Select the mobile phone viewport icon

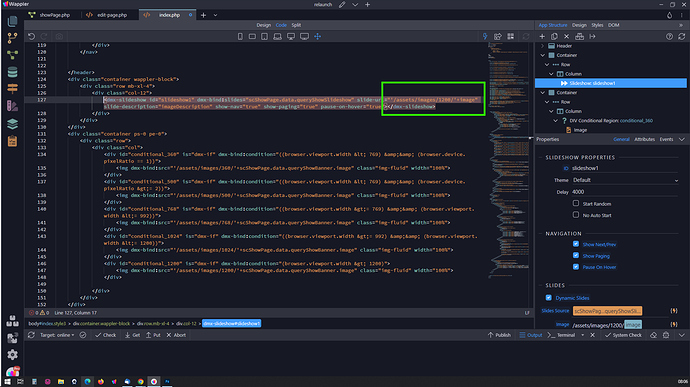coord(240,37)
